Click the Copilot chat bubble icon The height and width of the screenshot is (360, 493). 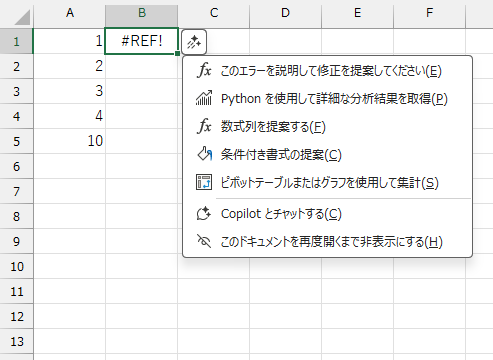coord(204,214)
